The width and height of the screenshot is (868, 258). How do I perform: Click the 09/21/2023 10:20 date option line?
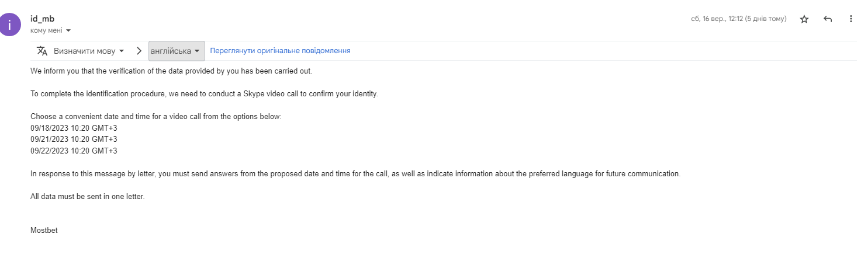[74, 140]
